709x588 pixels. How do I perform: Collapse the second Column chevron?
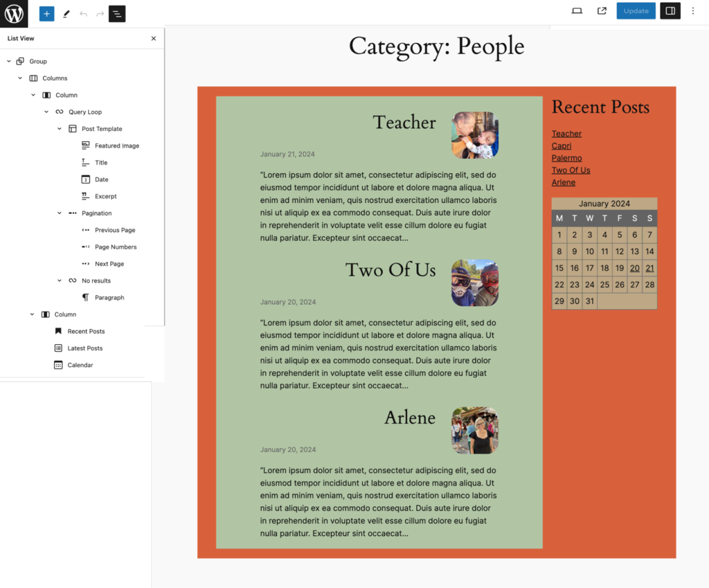coord(32,314)
